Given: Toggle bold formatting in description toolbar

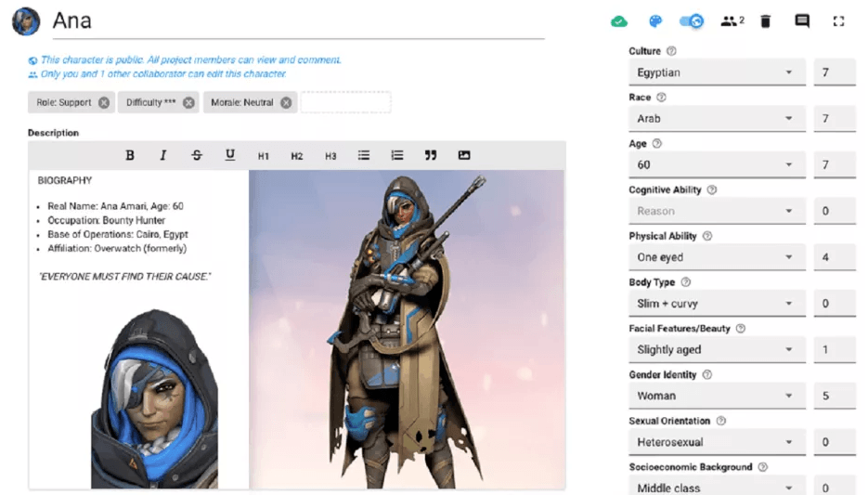Looking at the screenshot, I should pyautogui.click(x=130, y=155).
